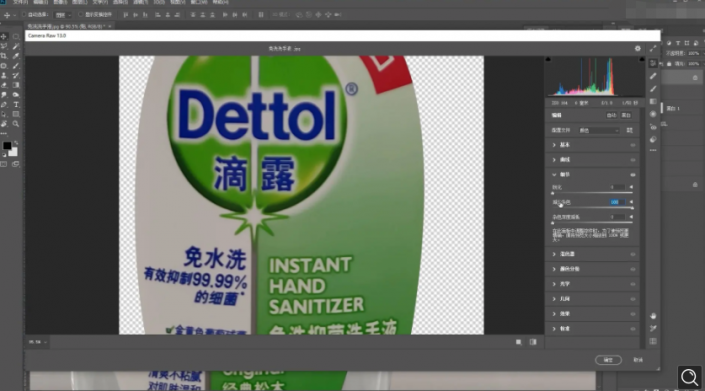The image size is (705, 391).
Task: Open the 图像 menu
Action: pos(60,2)
